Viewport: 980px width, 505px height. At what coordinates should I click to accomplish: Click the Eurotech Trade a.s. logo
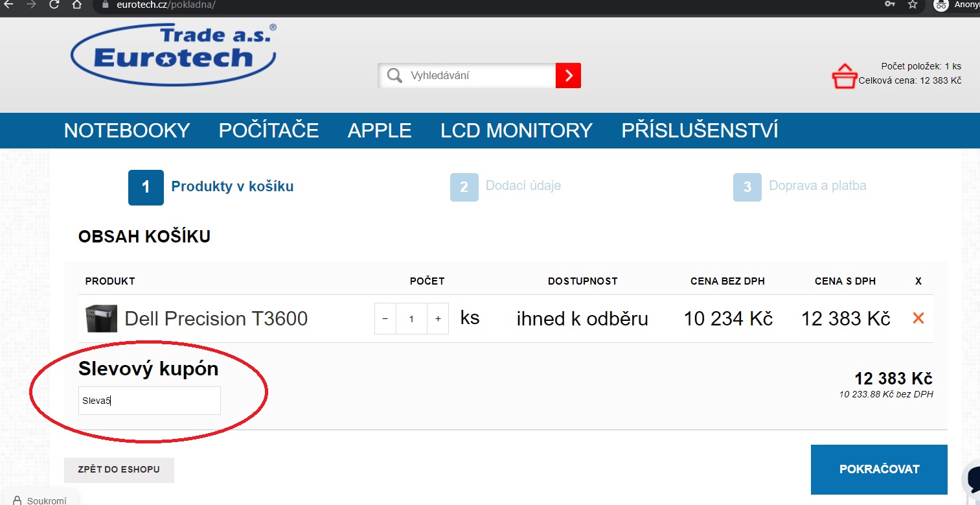tap(174, 55)
